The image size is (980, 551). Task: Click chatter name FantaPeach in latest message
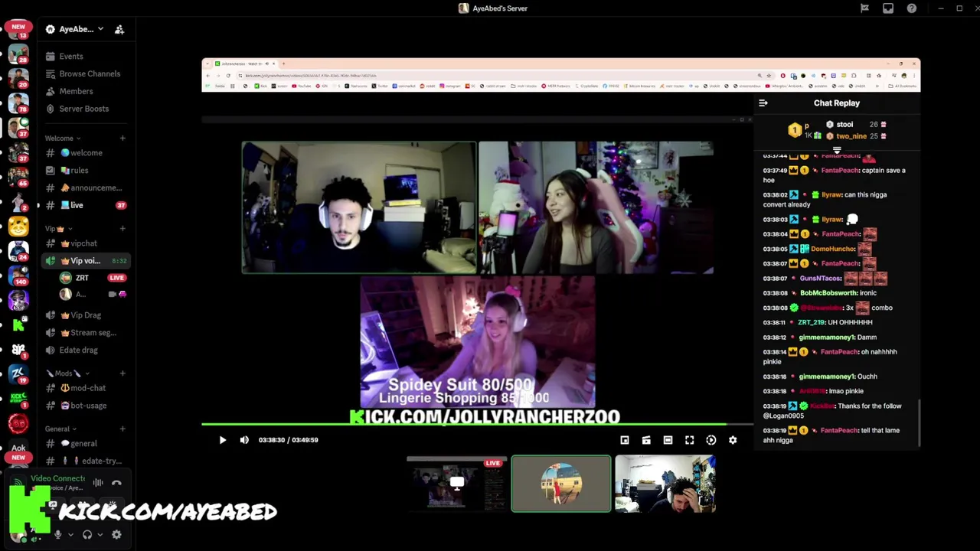pos(838,430)
